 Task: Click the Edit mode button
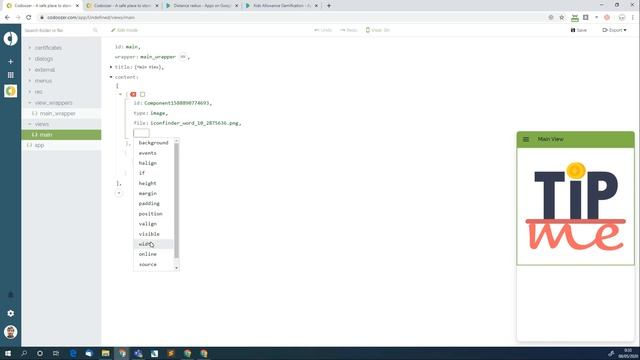[x=124, y=30]
